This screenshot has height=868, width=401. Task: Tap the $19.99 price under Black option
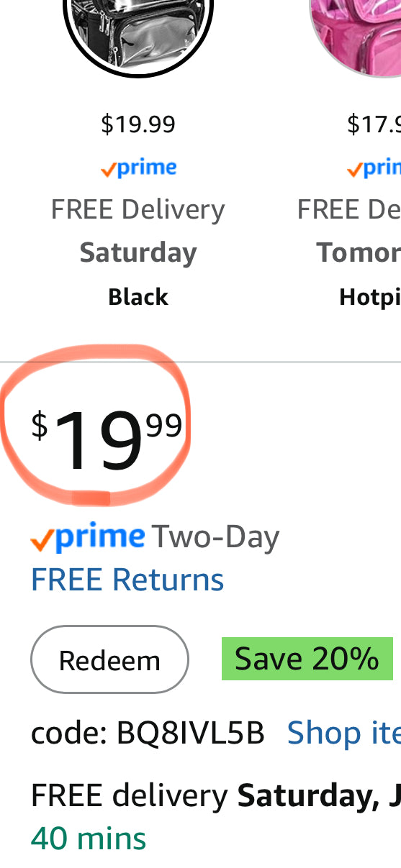pos(138,124)
